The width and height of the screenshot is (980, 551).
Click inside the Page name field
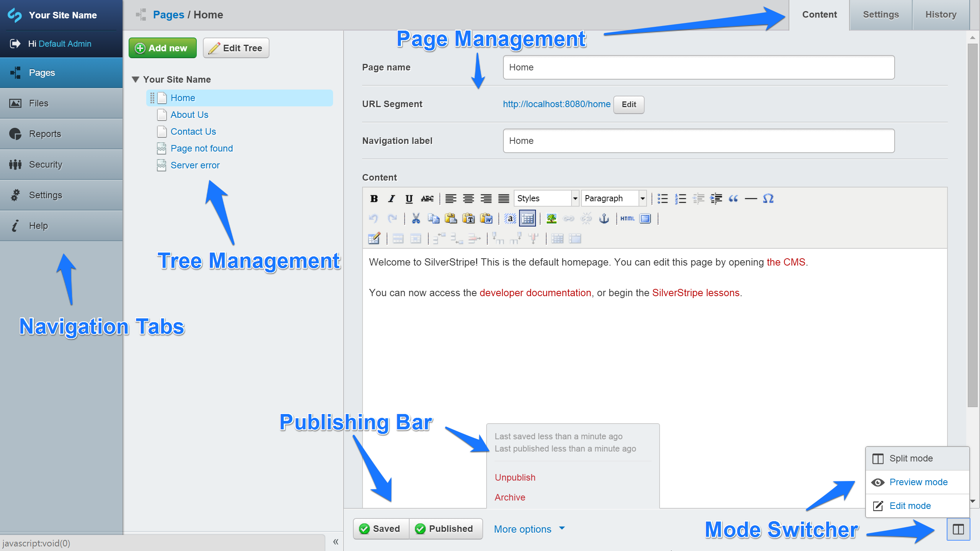coord(697,67)
